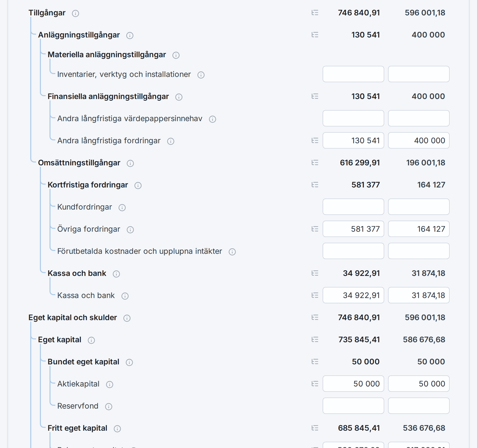Image resolution: width=477 pixels, height=448 pixels.
Task: Click details list icon for Övriga fordringar
Action: tap(315, 229)
